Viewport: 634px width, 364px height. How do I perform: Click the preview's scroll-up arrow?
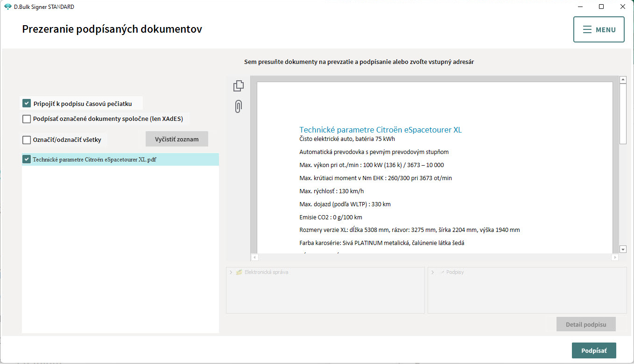tap(623, 80)
